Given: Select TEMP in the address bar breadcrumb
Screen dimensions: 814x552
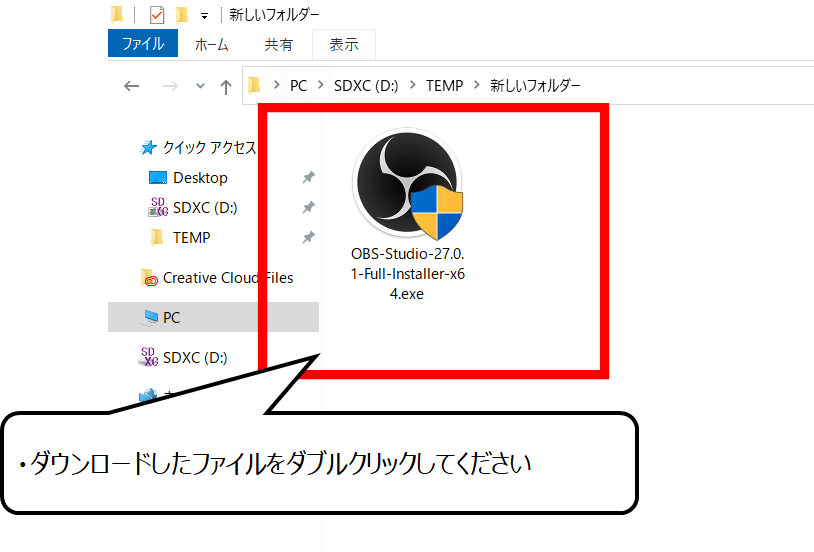Looking at the screenshot, I should pos(444,86).
